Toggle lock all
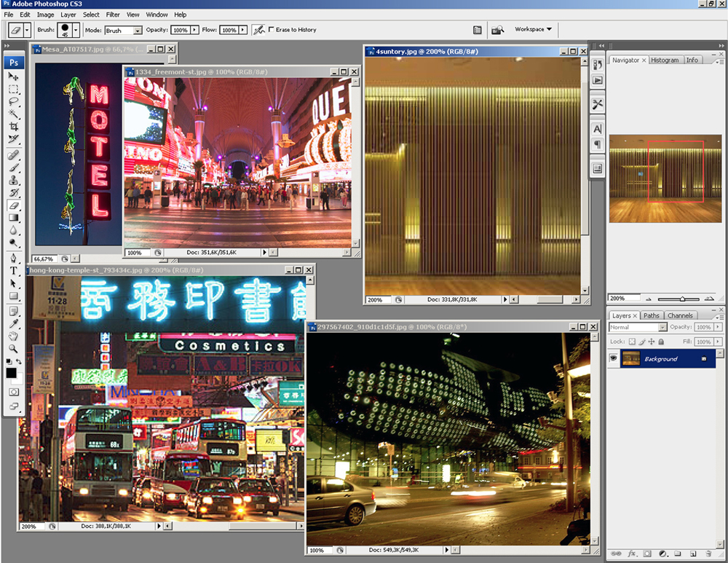This screenshot has width=728, height=563. (661, 342)
